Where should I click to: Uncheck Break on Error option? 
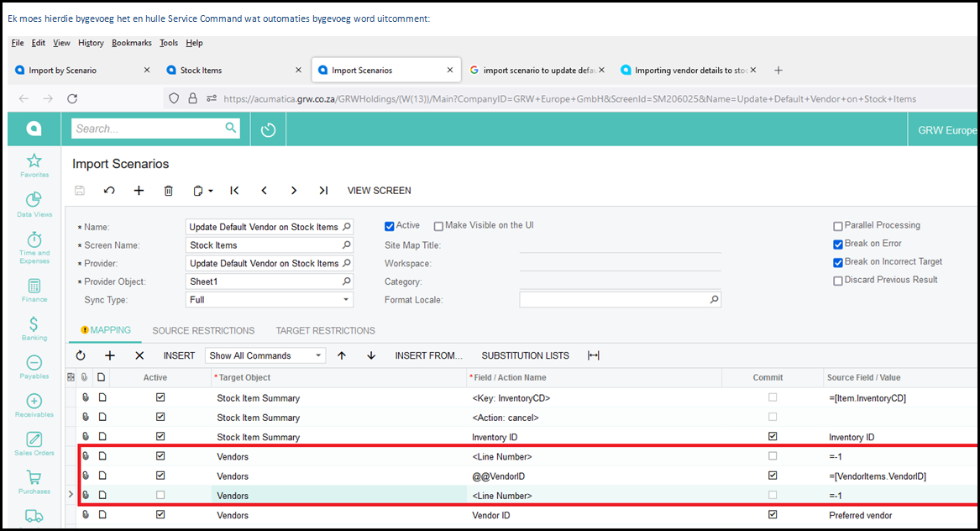838,244
